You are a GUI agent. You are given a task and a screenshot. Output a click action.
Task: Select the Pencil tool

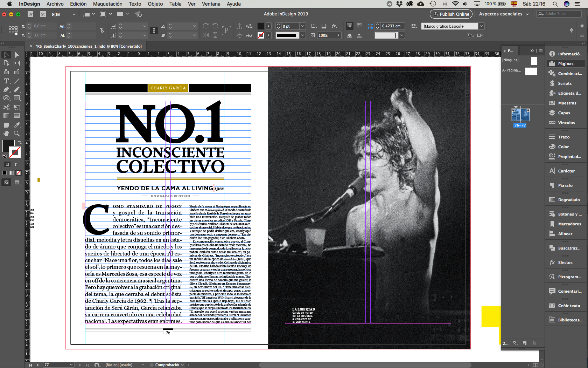[17, 89]
